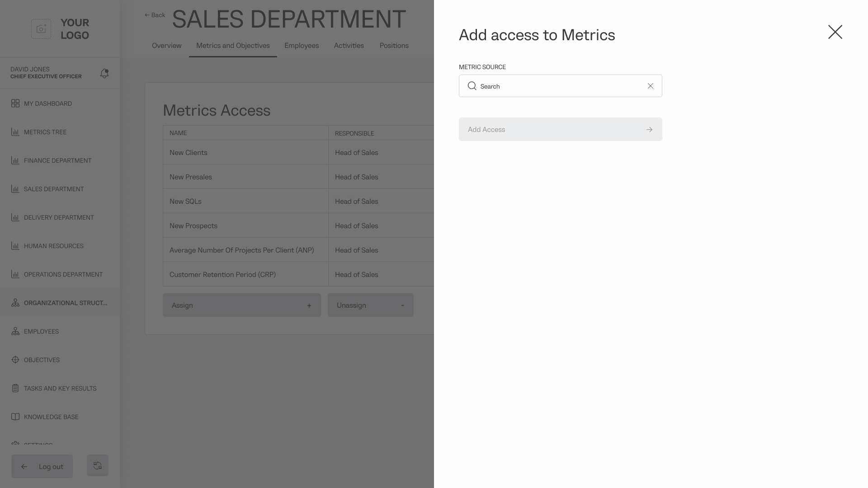Click the logo upload camera icon
The image size is (868, 488).
click(41, 29)
